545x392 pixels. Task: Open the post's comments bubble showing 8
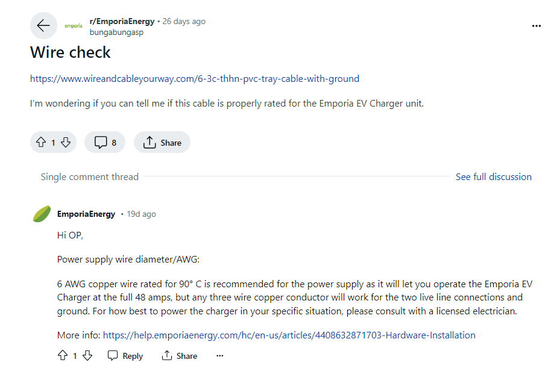tap(105, 142)
